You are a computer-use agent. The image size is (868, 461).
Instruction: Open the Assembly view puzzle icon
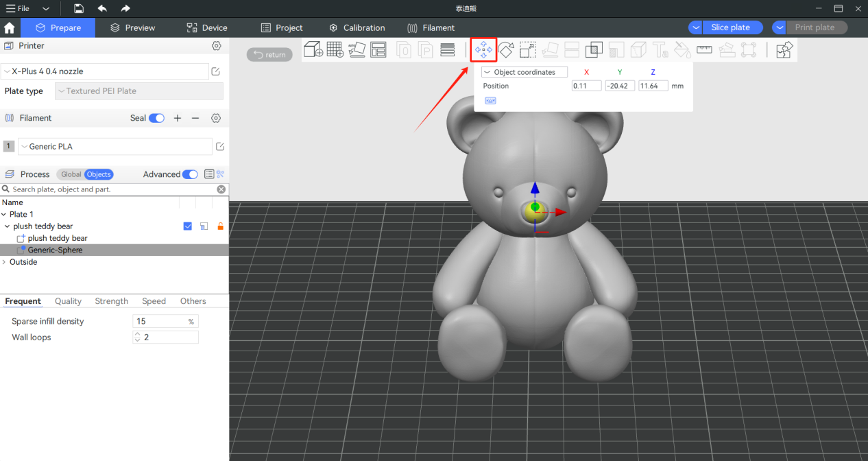coord(784,49)
